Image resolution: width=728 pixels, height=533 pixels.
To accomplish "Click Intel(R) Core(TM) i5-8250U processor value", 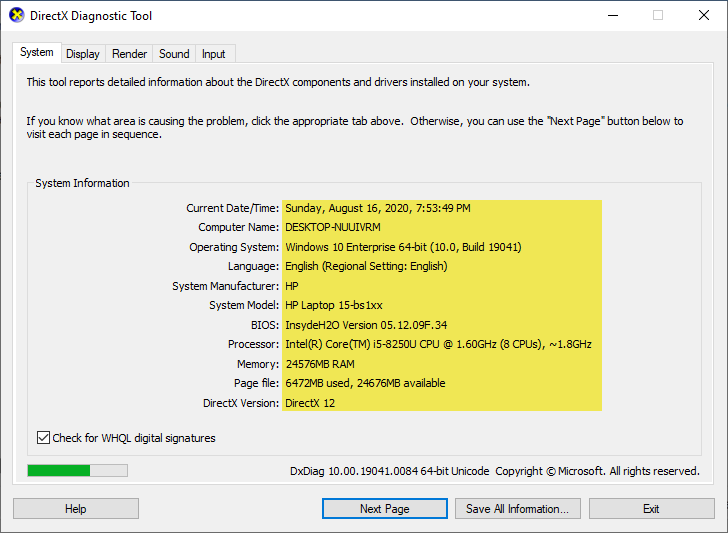I will tap(438, 344).
